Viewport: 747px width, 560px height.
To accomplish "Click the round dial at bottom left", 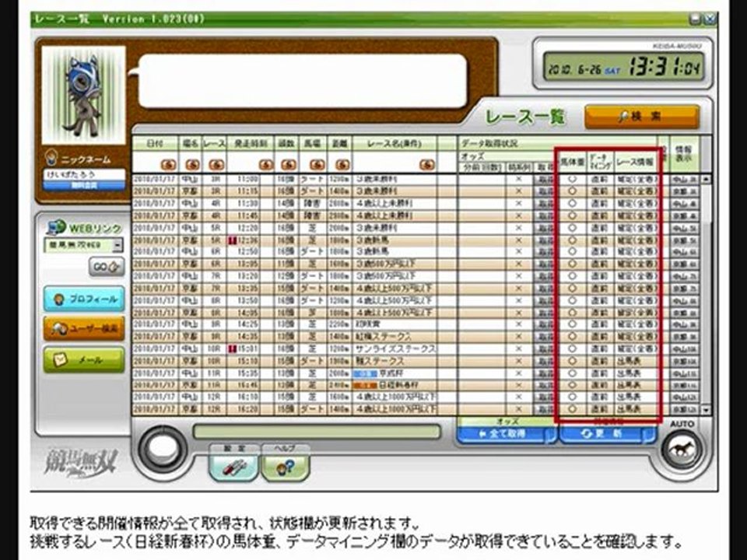I will pos(163,448).
